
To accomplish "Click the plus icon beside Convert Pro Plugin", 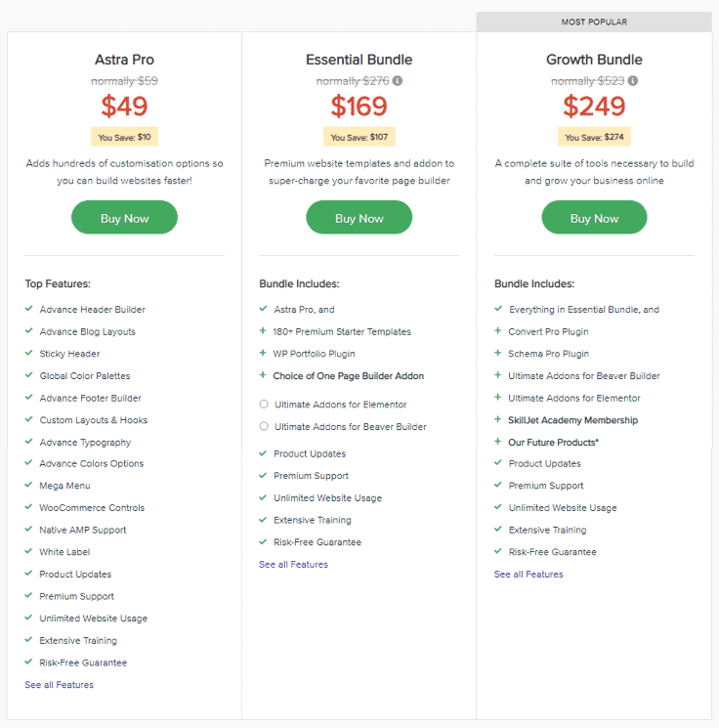I will [497, 330].
